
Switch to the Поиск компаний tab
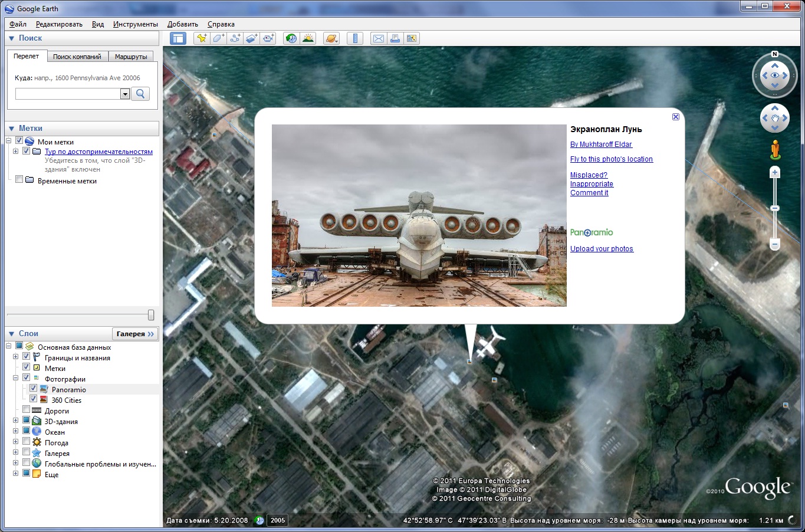pos(77,57)
